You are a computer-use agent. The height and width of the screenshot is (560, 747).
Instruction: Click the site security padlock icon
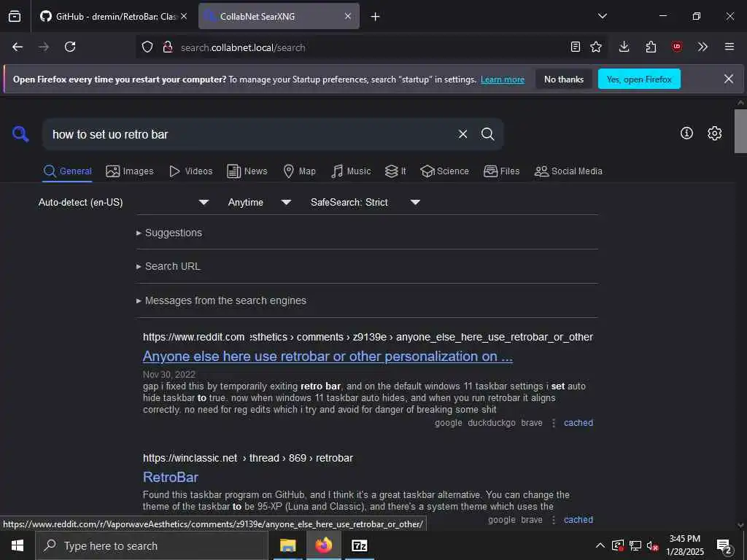tap(167, 47)
